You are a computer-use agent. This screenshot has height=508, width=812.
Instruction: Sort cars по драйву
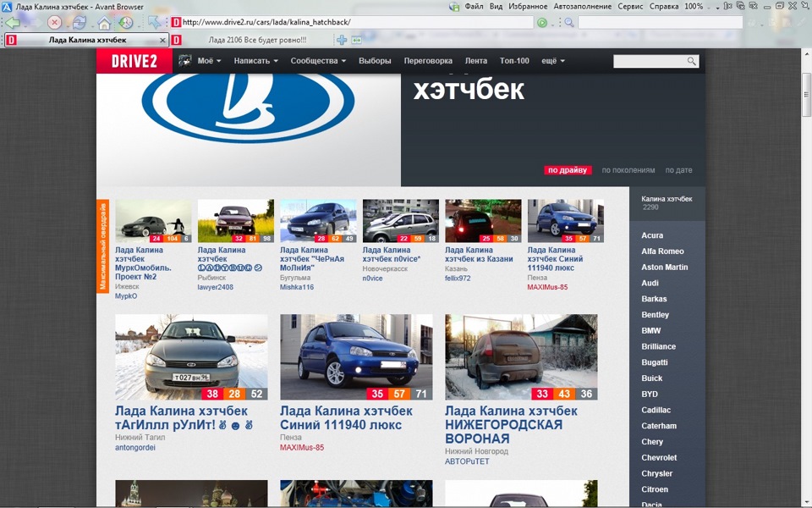[x=568, y=170]
